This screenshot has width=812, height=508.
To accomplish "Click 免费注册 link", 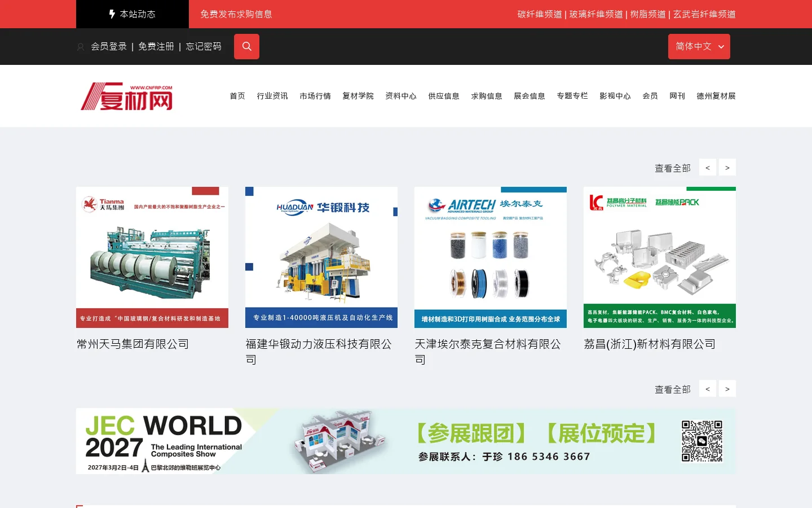I will (156, 46).
